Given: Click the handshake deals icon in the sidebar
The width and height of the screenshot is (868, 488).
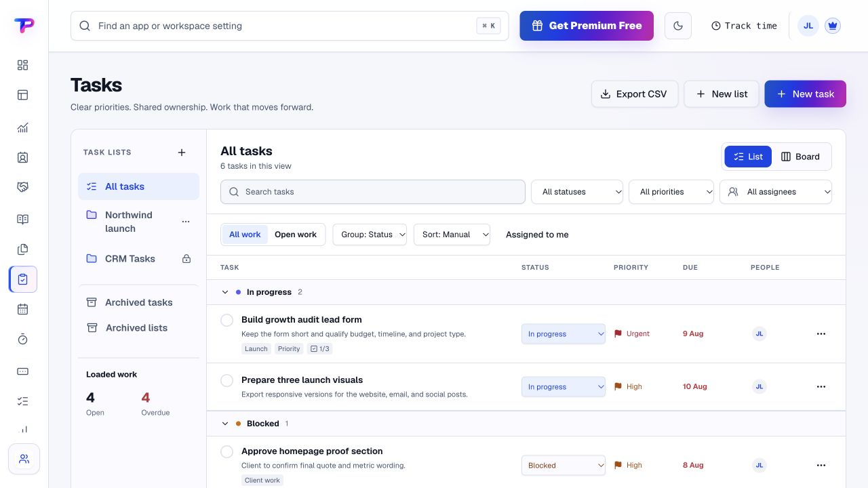Looking at the screenshot, I should point(22,187).
